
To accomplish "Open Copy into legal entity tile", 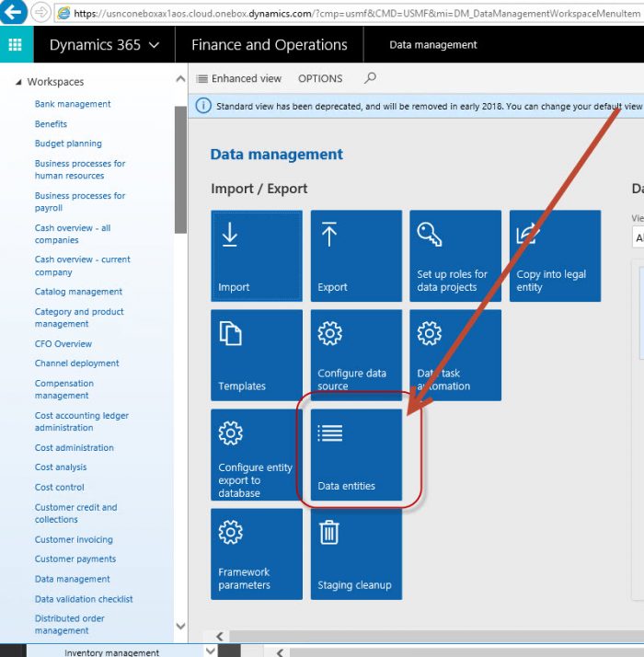I will [555, 256].
